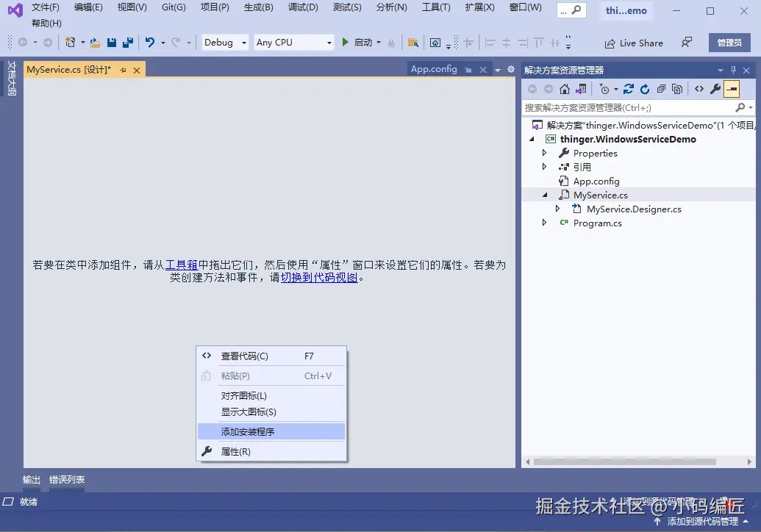Click Sync with Active Document icon
The image size is (761, 532).
click(x=629, y=89)
